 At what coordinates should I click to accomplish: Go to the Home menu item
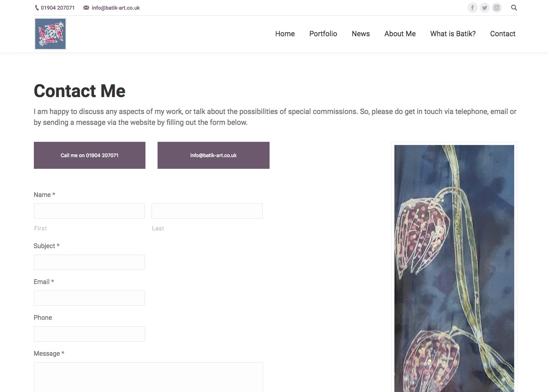point(285,34)
